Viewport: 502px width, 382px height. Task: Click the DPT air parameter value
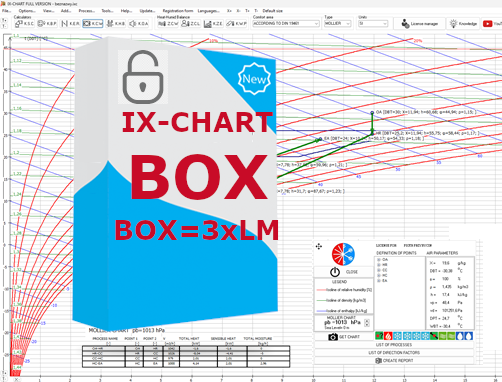coord(445,318)
